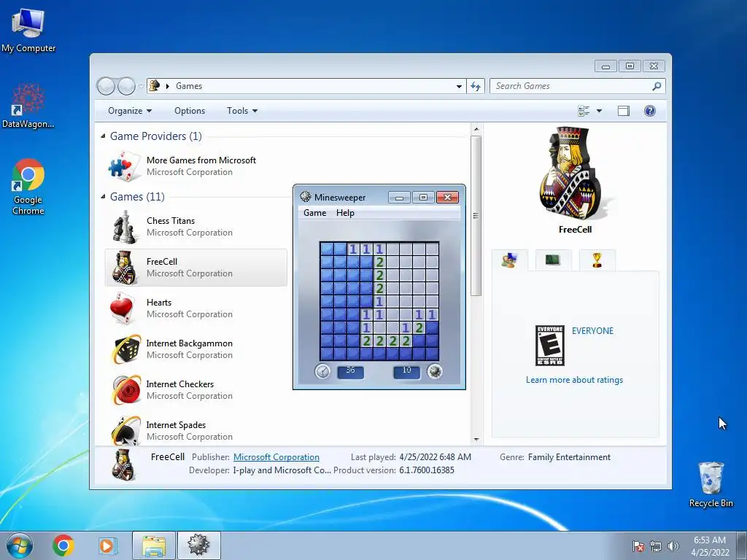747x560 pixels.
Task: Open the Games Explorer help icon
Action: click(x=650, y=111)
